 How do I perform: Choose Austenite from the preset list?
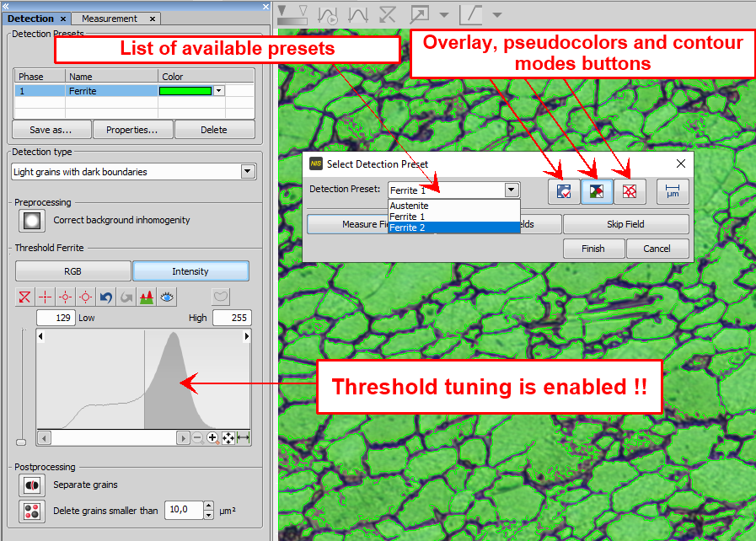click(410, 206)
